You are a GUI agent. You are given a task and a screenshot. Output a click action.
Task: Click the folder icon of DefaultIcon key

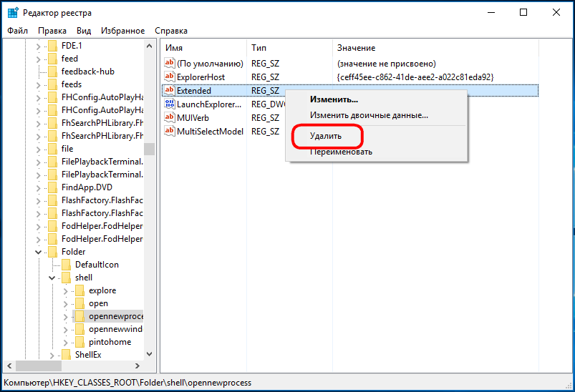click(x=67, y=265)
